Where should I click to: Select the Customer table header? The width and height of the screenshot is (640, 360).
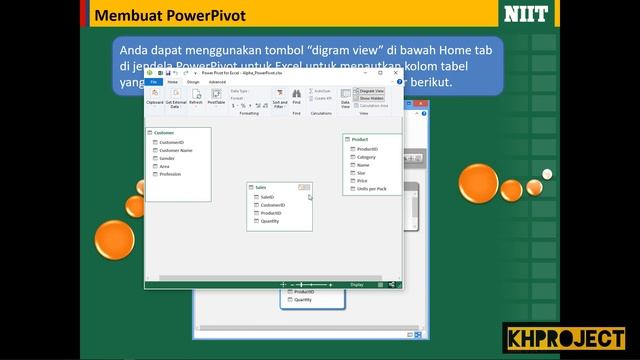pyautogui.click(x=178, y=133)
